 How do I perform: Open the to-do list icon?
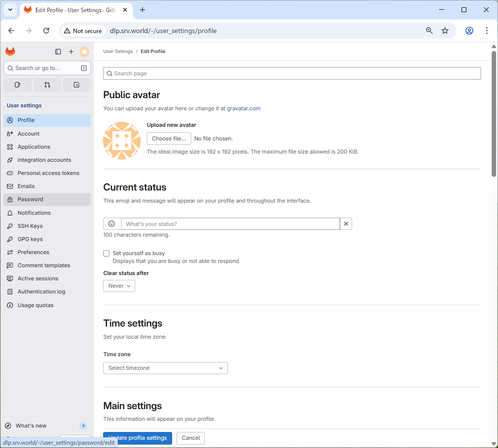(76, 85)
